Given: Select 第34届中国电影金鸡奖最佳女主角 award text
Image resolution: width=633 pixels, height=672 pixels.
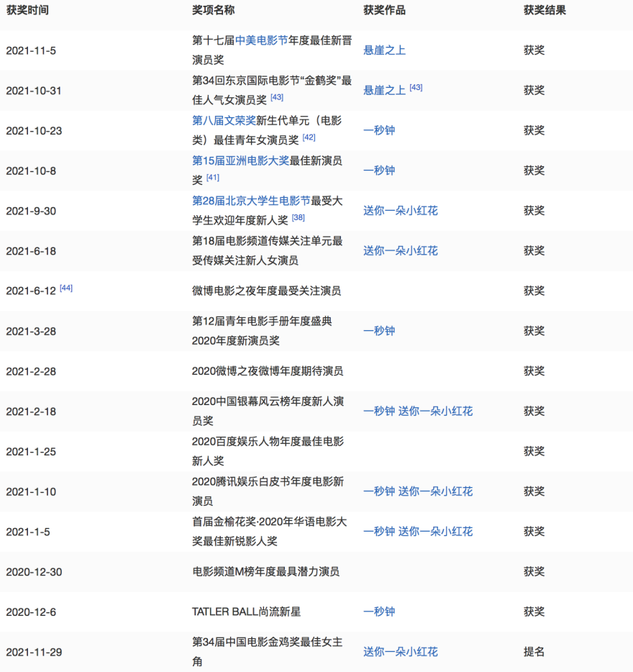Looking at the screenshot, I should pos(268,651).
